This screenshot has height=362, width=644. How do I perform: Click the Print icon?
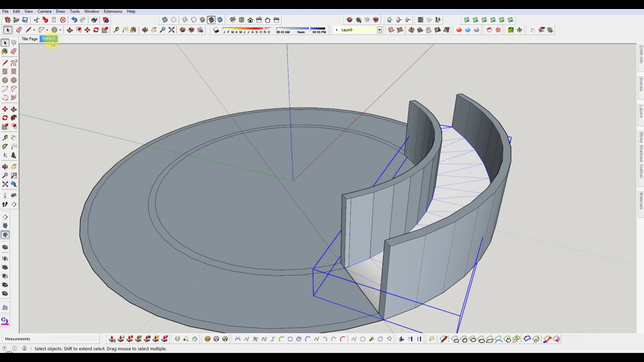(94, 20)
